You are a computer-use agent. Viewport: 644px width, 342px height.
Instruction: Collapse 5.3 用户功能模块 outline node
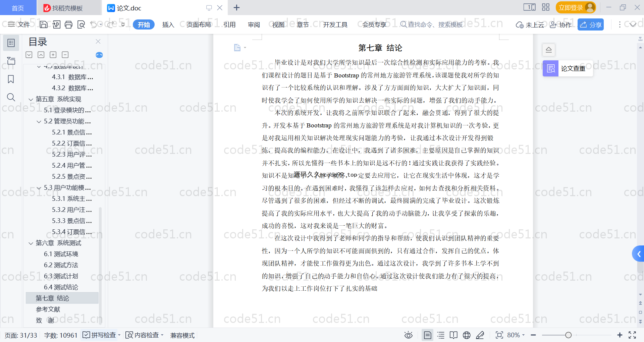click(x=39, y=188)
